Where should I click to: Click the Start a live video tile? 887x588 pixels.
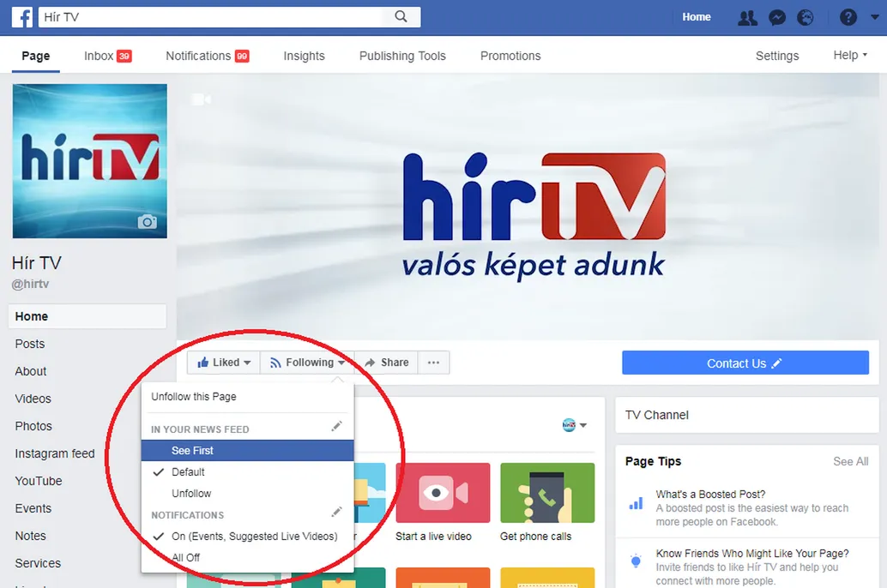[443, 502]
